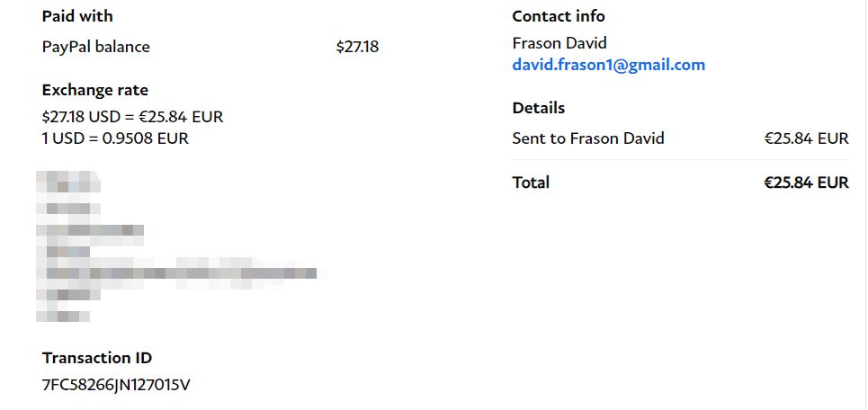Click the Exchange rate heading
The height and width of the screenshot is (410, 868).
coord(95,90)
